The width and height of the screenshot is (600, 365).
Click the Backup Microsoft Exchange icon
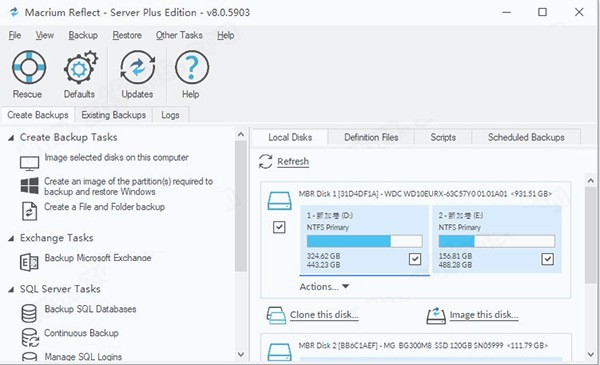point(29,262)
